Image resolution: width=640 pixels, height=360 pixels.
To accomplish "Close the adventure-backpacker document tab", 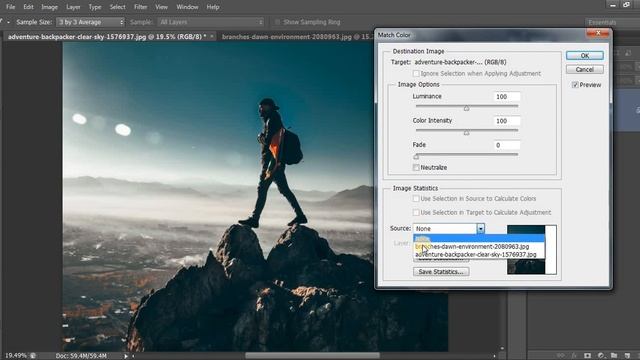I will click(x=212, y=37).
